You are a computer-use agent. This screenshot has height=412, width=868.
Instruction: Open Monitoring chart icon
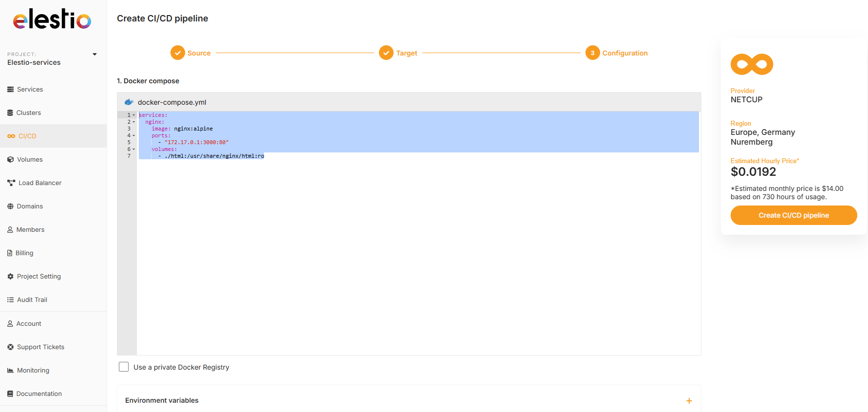pyautogui.click(x=10, y=371)
